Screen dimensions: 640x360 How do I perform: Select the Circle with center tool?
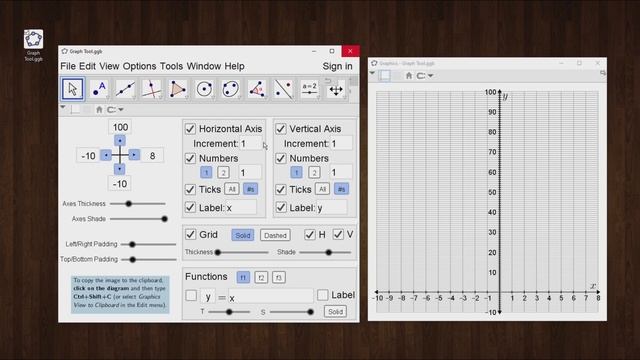[204, 89]
